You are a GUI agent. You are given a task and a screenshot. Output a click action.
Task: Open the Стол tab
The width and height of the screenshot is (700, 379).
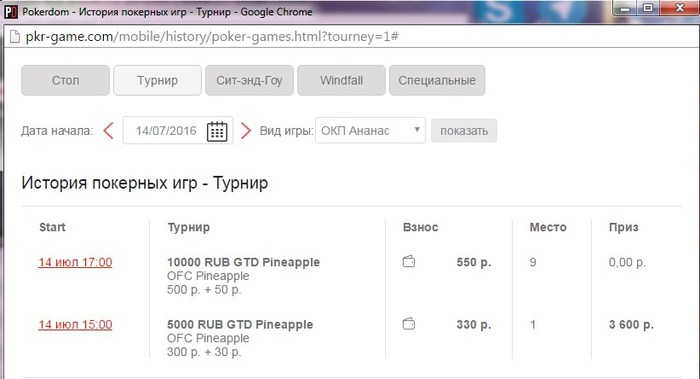[x=65, y=80]
